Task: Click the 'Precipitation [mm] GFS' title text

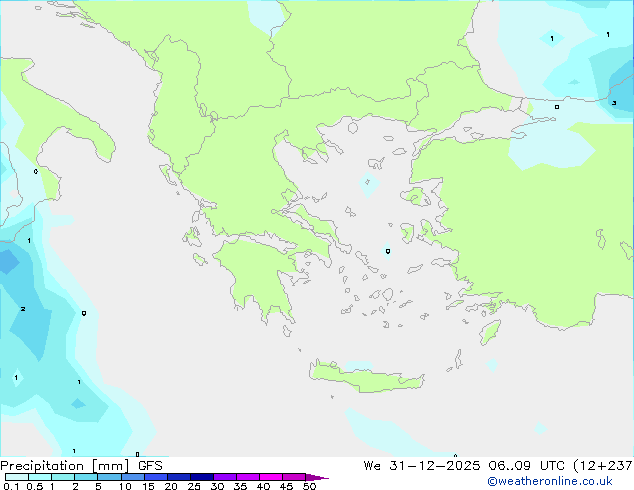Action: pyautogui.click(x=81, y=466)
